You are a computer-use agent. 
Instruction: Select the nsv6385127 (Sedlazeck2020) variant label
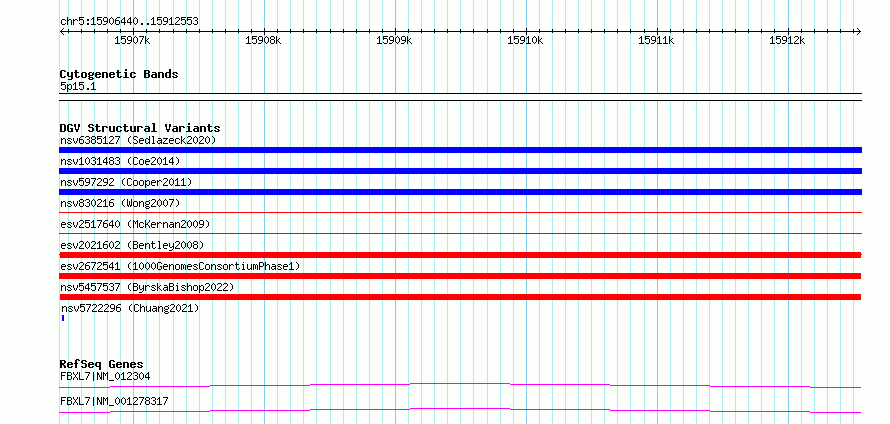[138, 140]
